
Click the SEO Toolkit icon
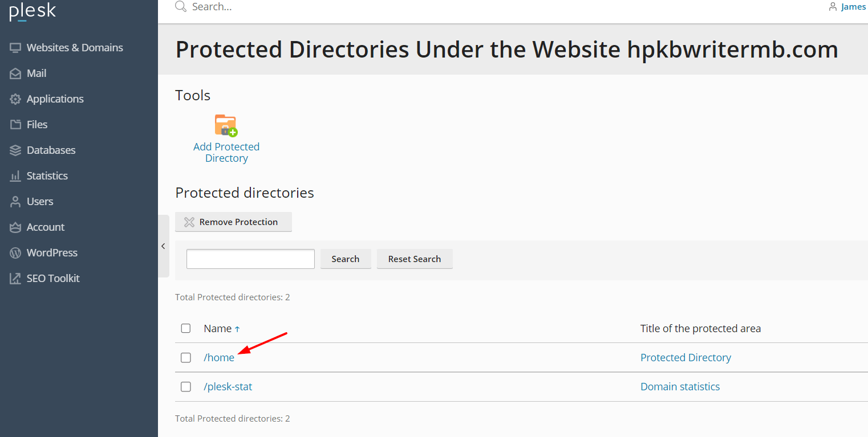pyautogui.click(x=15, y=278)
